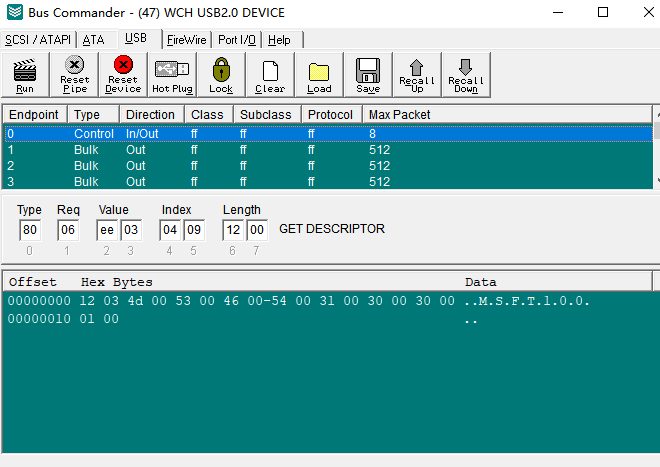
Task: Click the Offset header in hex view
Action: 33,282
